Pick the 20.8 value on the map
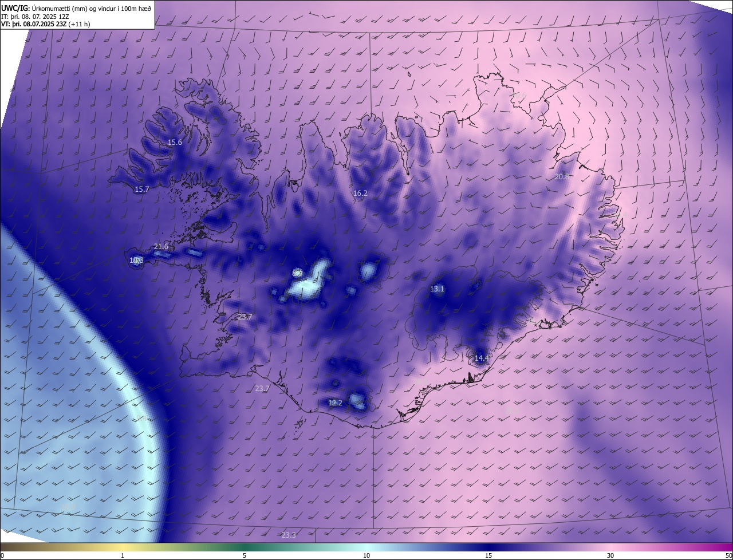The image size is (733, 560). pos(562,177)
